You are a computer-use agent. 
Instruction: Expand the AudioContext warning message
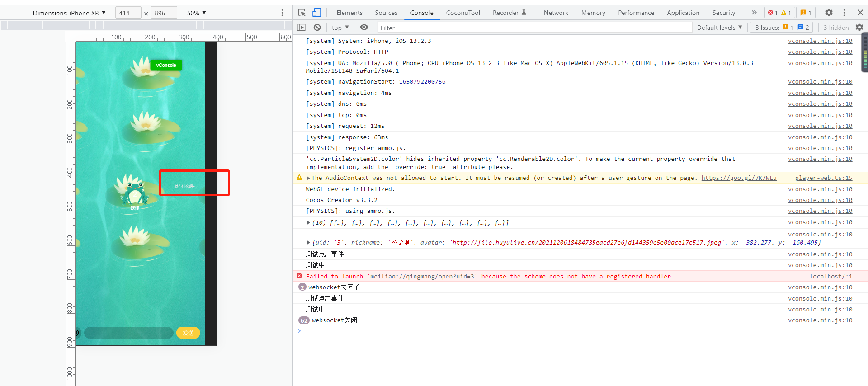coord(308,178)
